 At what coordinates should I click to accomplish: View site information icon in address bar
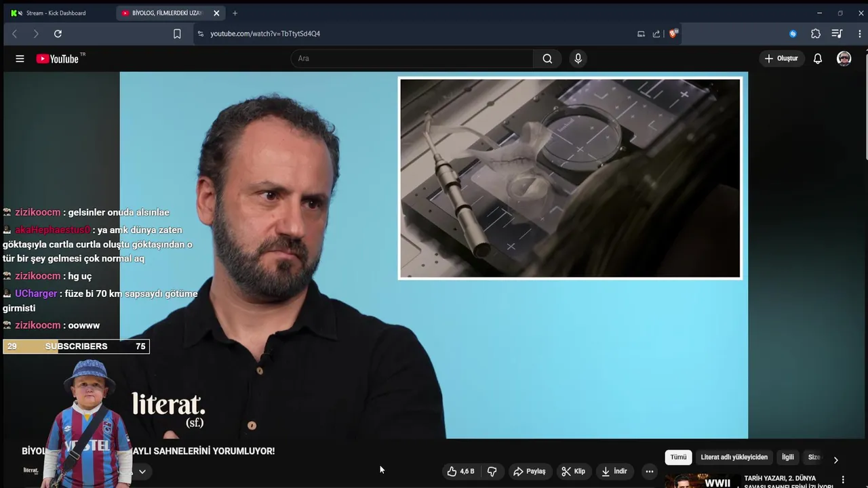tap(200, 34)
